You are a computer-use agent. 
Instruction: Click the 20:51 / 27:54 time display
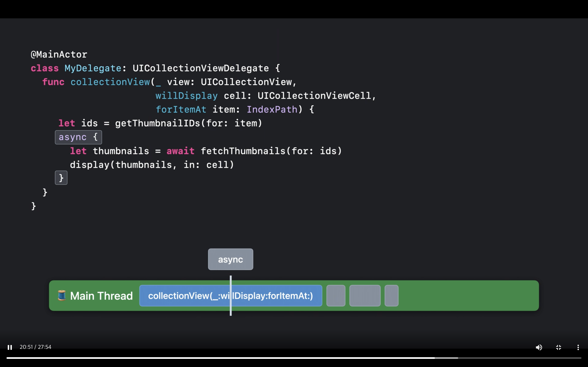pyautogui.click(x=36, y=347)
